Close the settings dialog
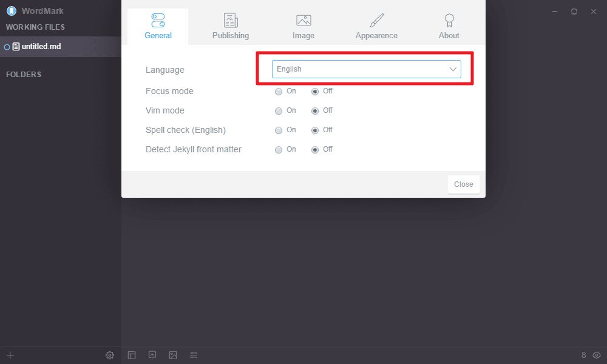This screenshot has width=607, height=364. pos(463,184)
